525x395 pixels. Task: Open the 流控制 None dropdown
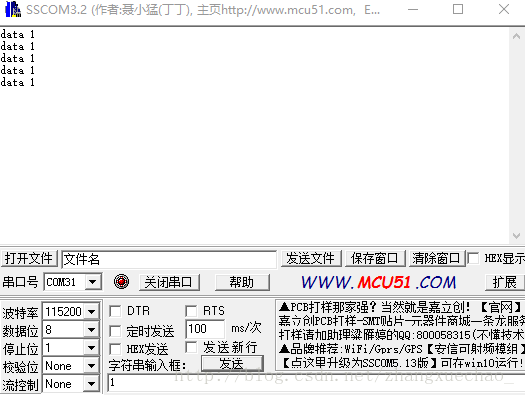[91, 384]
